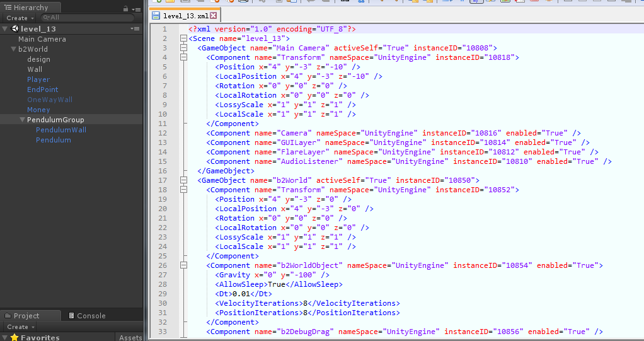
Task: Click line number 1 in the gutter
Action: (164, 29)
